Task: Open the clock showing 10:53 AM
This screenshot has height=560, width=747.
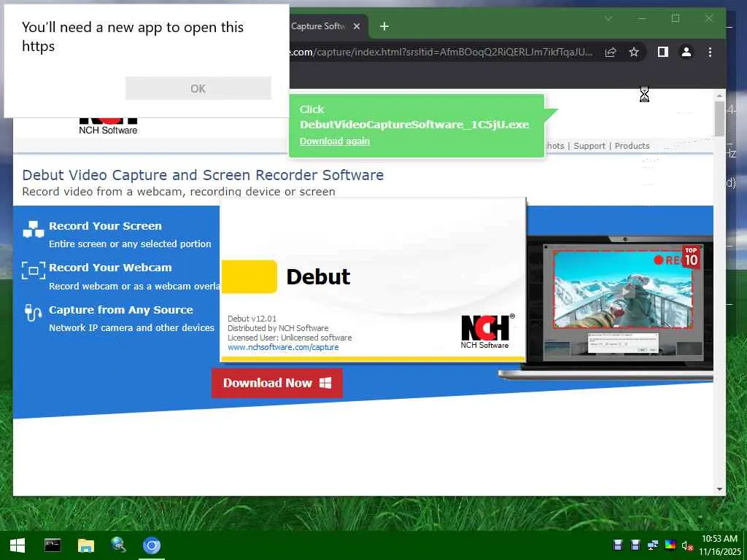Action: click(x=720, y=545)
